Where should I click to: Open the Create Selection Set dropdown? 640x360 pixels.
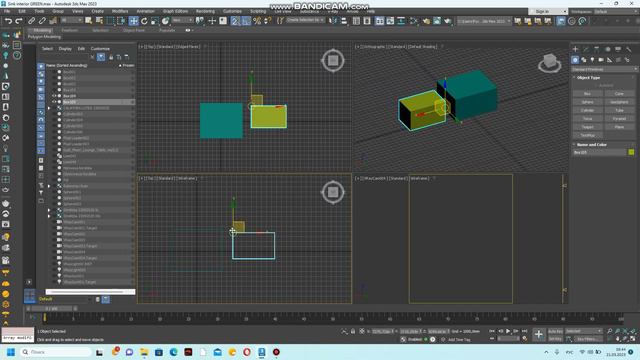[x=305, y=20]
